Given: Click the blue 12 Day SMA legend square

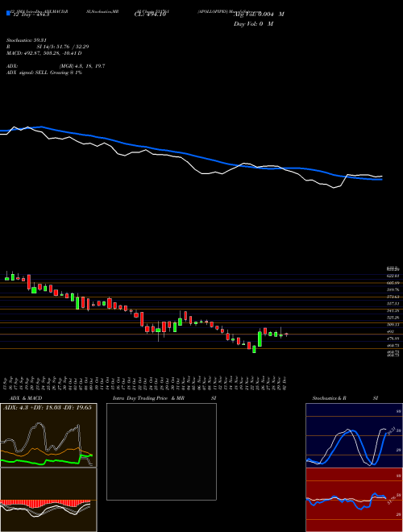Looking at the screenshot, I should [9, 14].
